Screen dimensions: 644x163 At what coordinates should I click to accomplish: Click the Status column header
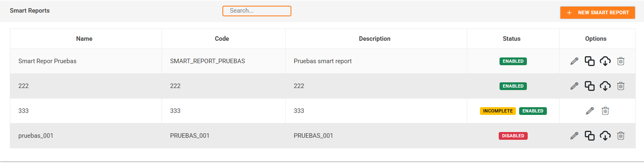(x=511, y=39)
